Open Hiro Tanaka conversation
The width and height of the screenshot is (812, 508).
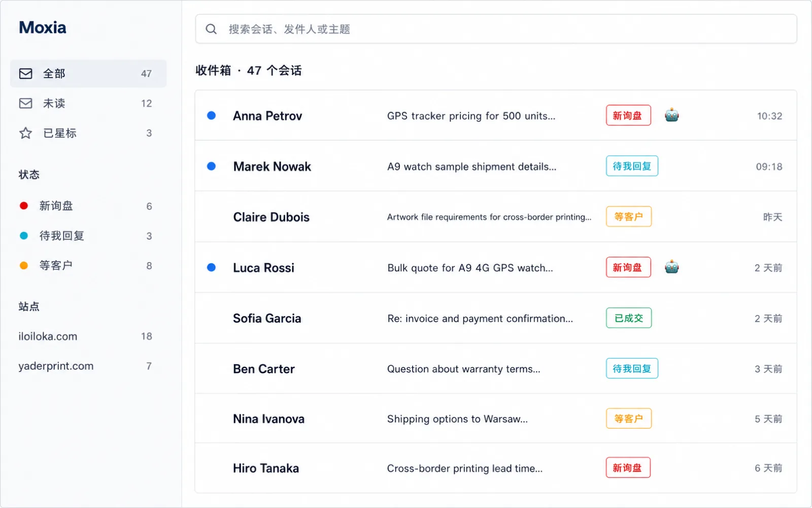[496, 468]
